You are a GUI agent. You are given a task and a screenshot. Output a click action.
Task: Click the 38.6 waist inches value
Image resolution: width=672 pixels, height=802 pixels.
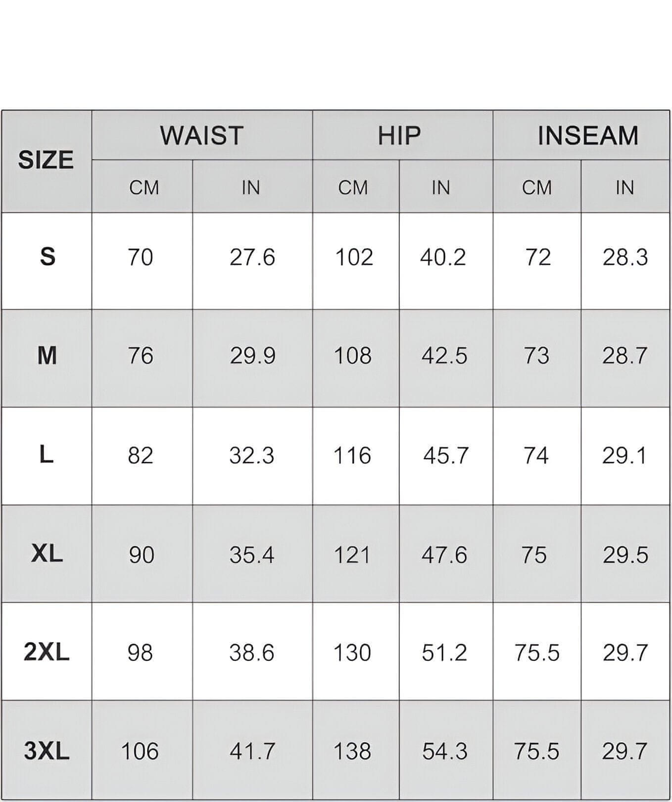pos(251,653)
